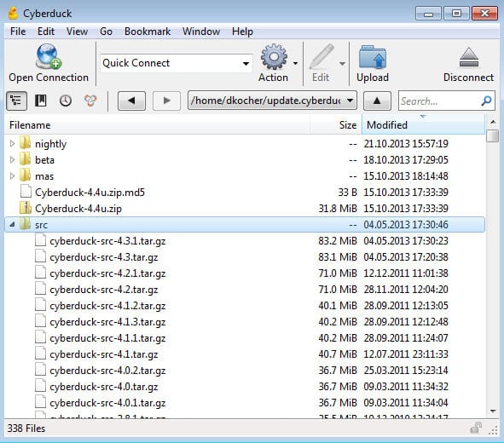Show the bookmarks view
Viewport: 504px width, 443px height.
tap(41, 101)
